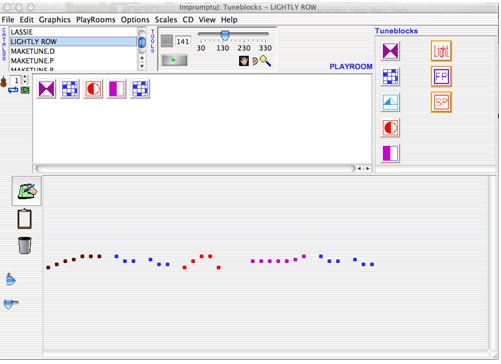Choose the SP tuneblock icon

[441, 102]
